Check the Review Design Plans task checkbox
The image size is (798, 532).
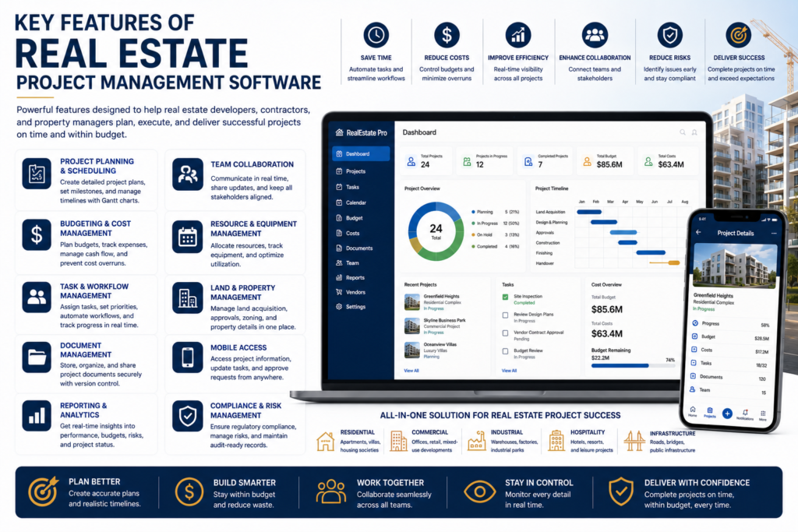[505, 315]
